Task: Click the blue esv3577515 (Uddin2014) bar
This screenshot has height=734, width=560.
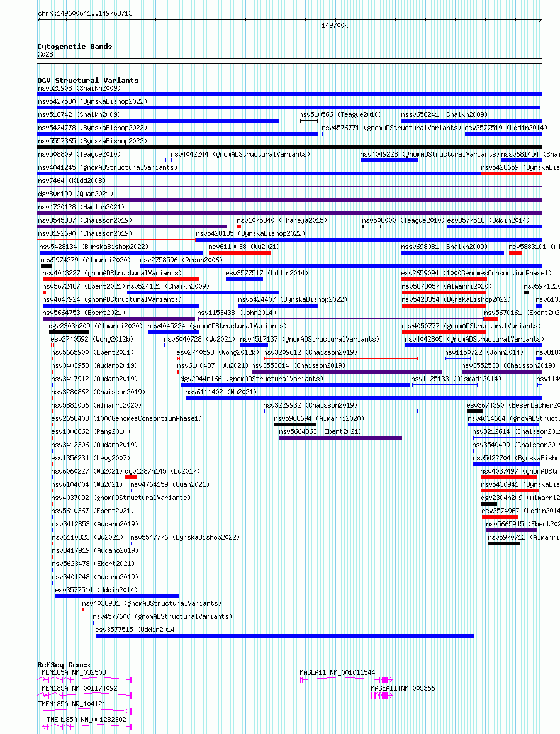Action: coord(284,636)
